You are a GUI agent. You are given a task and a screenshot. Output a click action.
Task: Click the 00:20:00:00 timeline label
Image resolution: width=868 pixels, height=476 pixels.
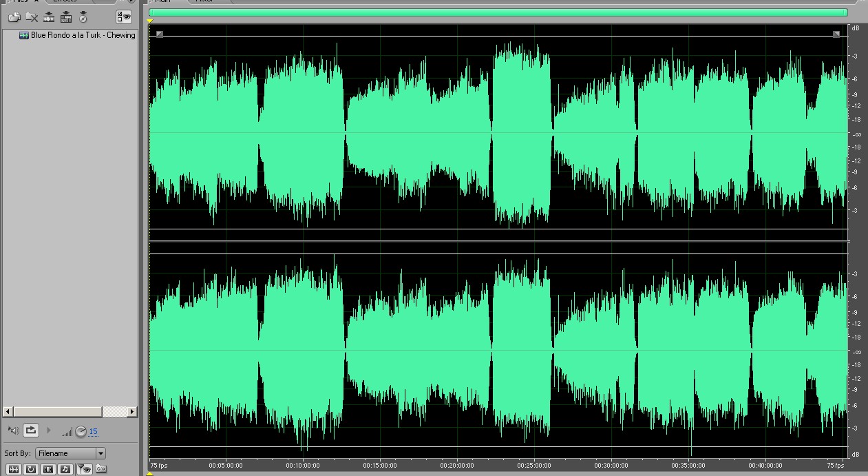[x=457, y=466]
